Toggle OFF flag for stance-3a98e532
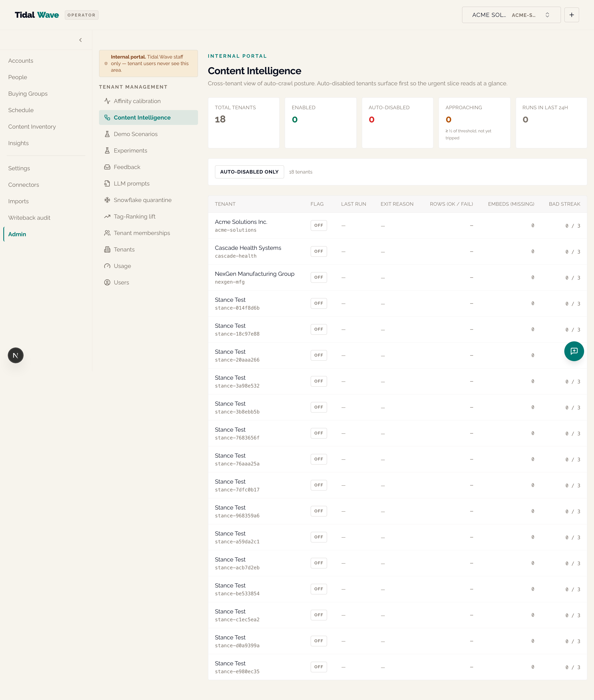 click(x=318, y=381)
